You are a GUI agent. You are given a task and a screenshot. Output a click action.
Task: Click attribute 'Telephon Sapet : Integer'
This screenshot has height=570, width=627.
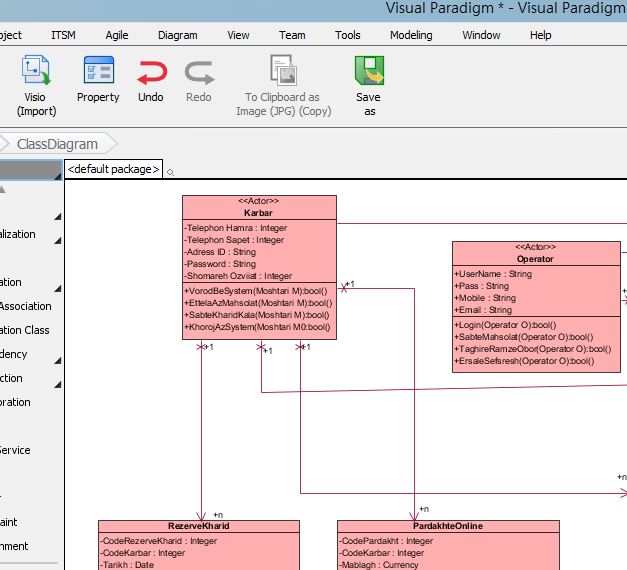(x=234, y=240)
